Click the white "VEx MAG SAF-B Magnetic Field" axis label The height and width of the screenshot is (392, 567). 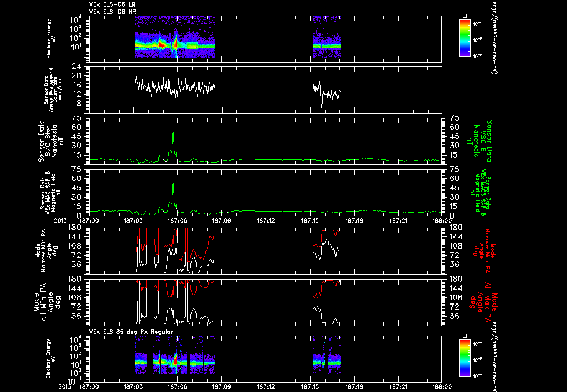coord(50,192)
